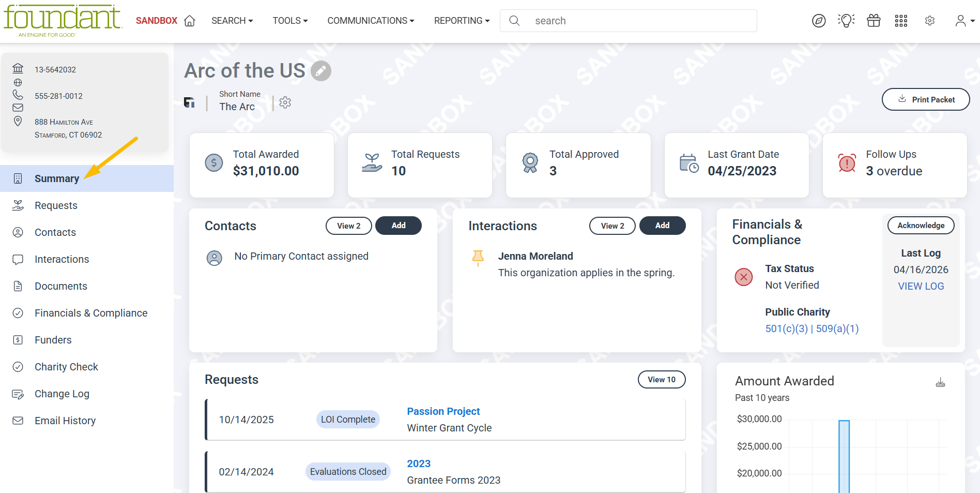Click the Acknowledge button

click(921, 226)
